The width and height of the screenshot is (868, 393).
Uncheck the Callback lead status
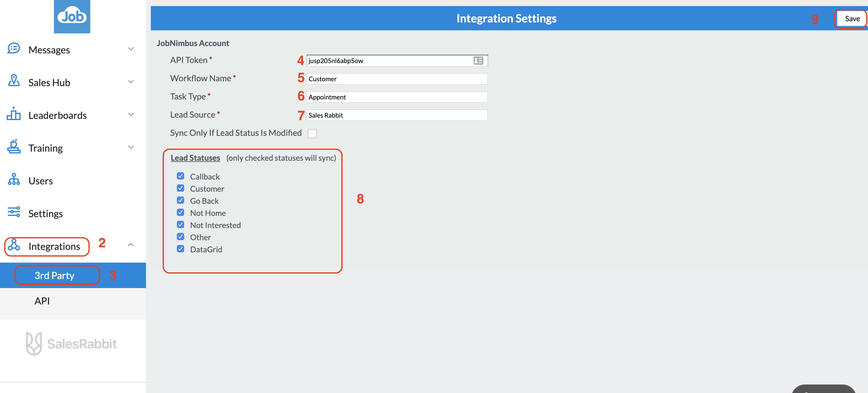[181, 176]
